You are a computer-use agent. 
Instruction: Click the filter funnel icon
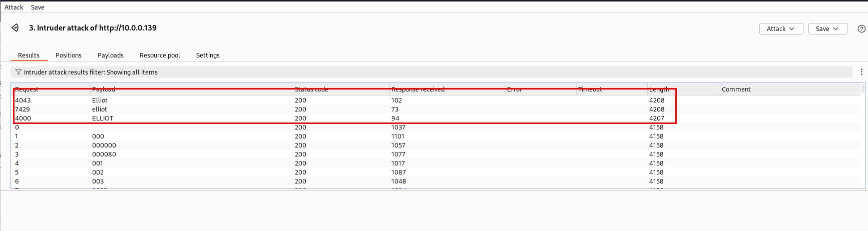[19, 72]
